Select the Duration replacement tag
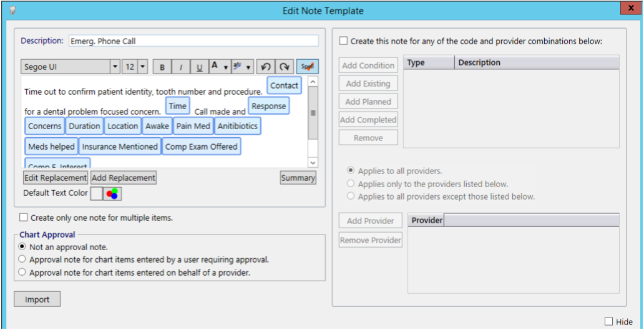 [x=85, y=126]
